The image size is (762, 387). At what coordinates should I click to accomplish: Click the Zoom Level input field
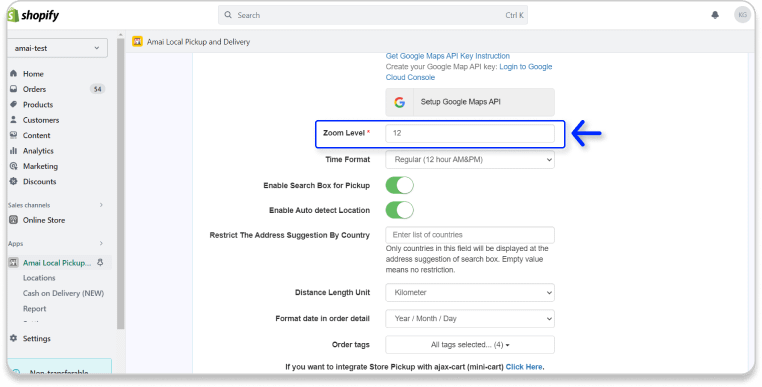470,133
